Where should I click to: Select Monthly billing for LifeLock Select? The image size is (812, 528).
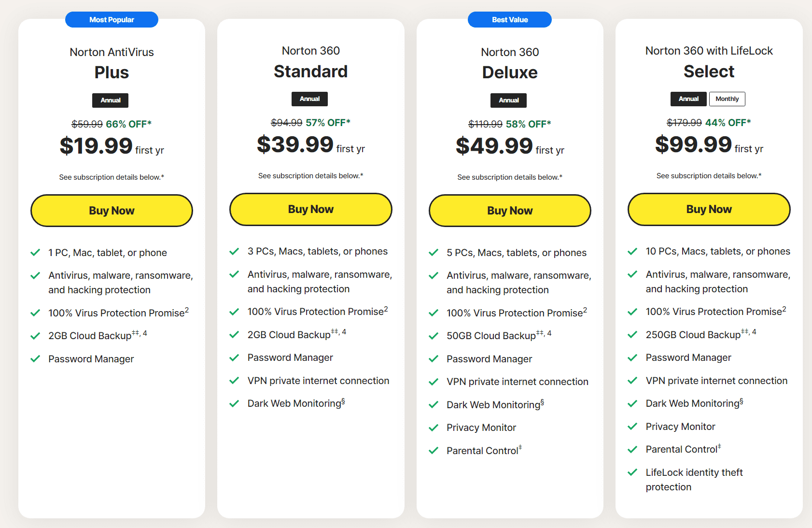click(727, 99)
